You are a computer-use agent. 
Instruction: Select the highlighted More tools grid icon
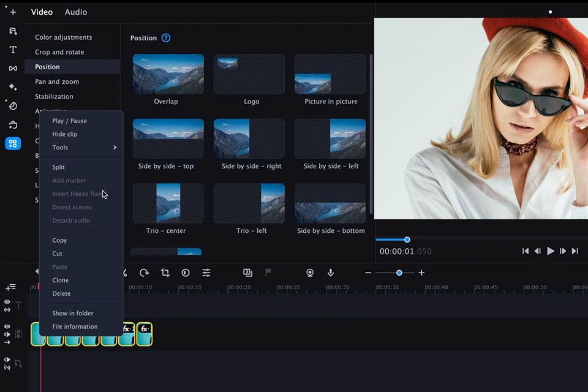pyautogui.click(x=13, y=143)
